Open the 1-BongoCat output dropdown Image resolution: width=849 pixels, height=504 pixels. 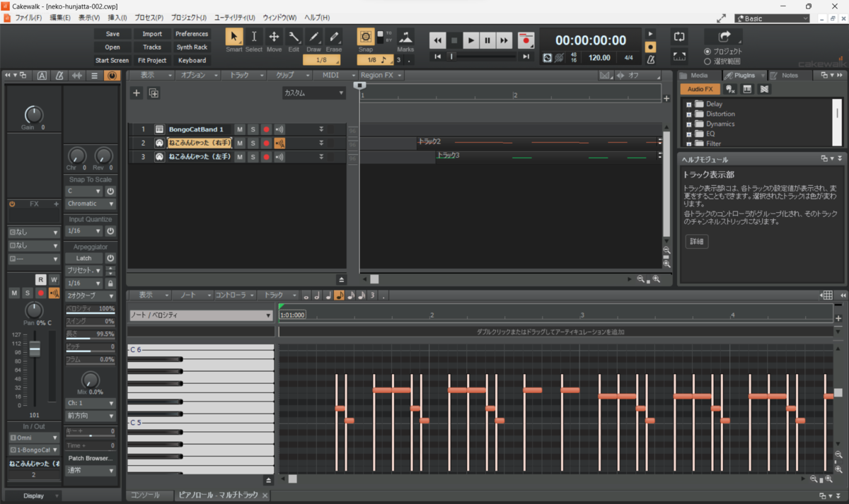tap(34, 450)
